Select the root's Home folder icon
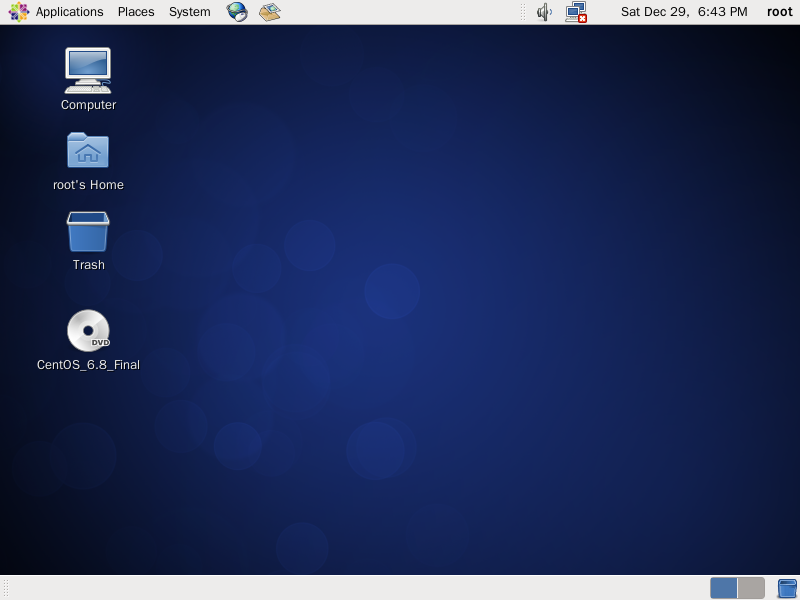Image resolution: width=800 pixels, height=600 pixels. 88,150
